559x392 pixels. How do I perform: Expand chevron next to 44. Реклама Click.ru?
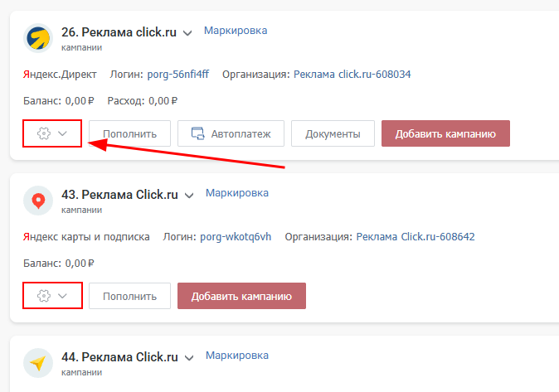click(190, 358)
